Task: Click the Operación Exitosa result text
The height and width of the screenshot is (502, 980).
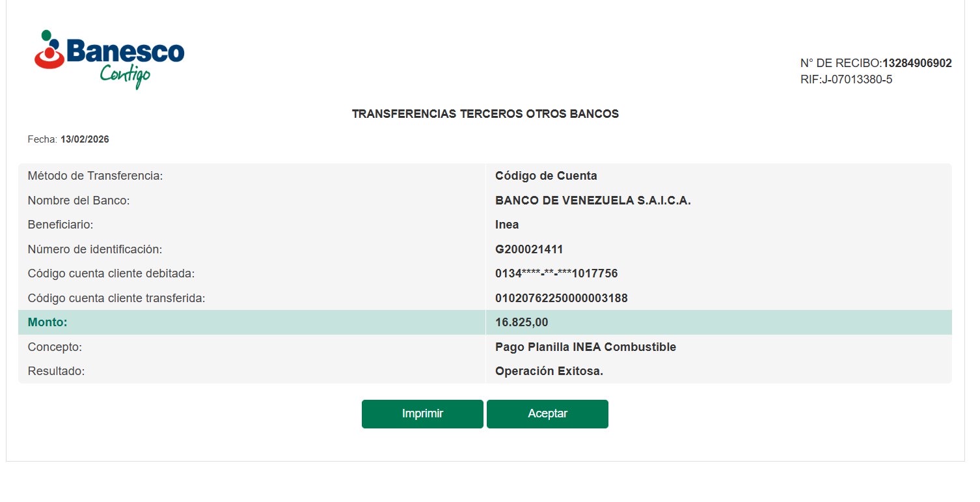Action: point(549,372)
